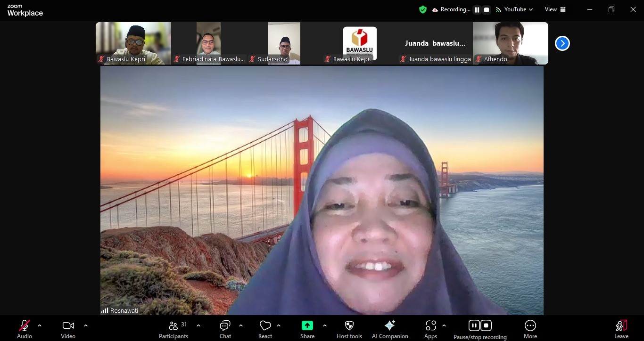Select Afhendo's video thumbnail
644x341 pixels.
(510, 43)
